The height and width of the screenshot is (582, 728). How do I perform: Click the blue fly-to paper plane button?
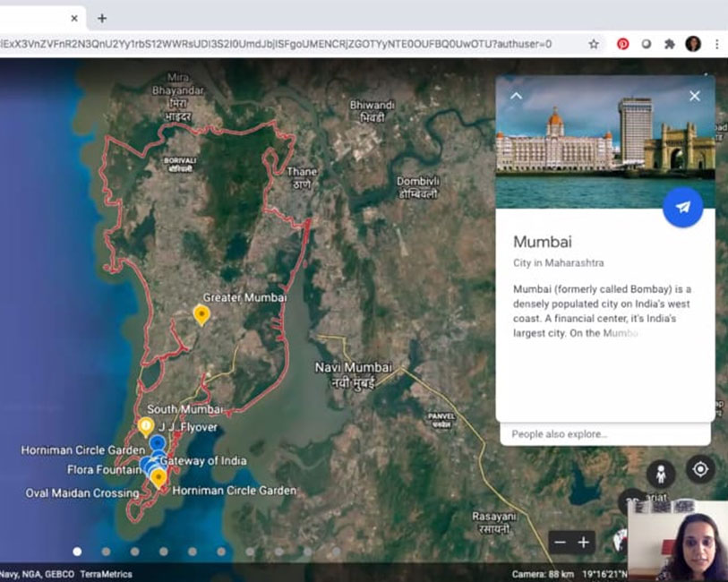coord(682,207)
